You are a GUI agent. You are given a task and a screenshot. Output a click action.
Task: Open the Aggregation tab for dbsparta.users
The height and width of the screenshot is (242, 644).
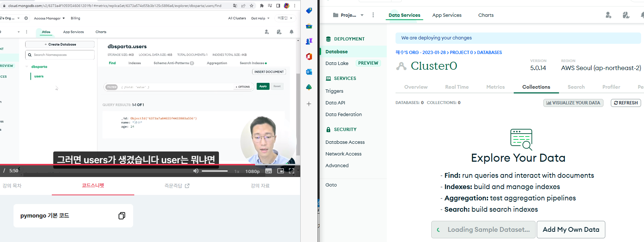point(217,63)
